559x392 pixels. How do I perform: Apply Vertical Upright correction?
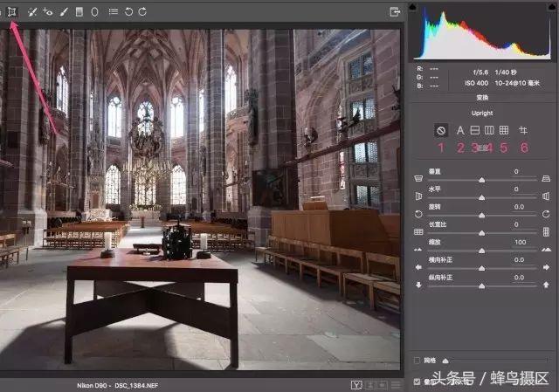489,130
